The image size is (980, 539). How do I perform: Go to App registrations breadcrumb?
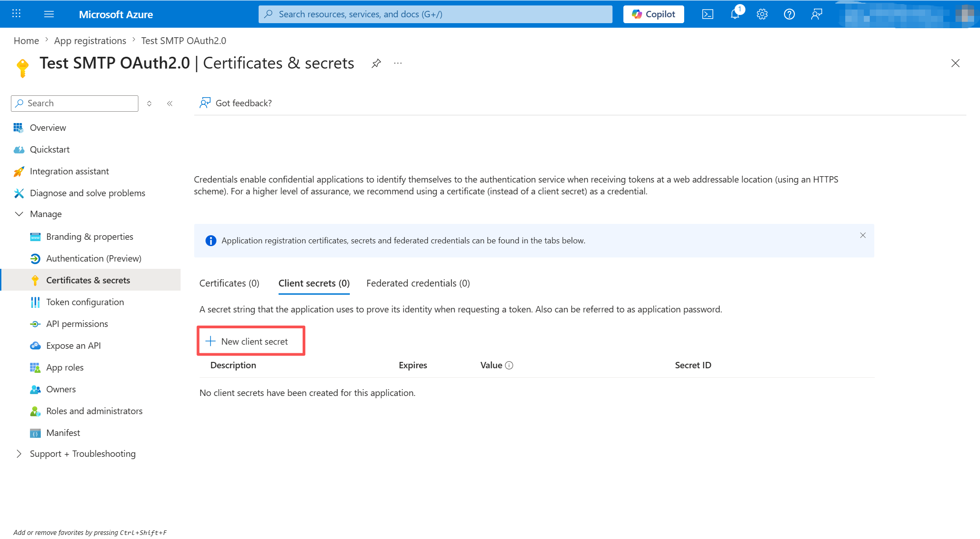tap(90, 41)
